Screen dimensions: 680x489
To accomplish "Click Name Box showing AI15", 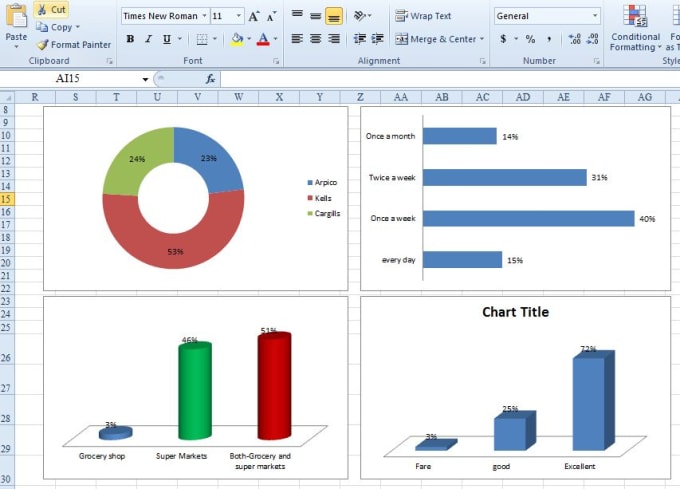I will [x=69, y=78].
